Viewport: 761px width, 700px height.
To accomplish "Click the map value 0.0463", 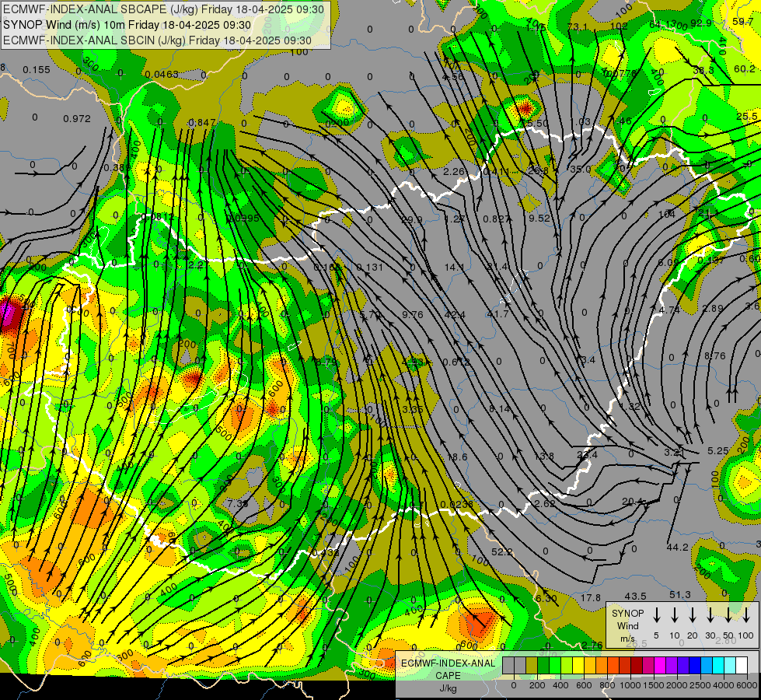I will click(x=162, y=75).
